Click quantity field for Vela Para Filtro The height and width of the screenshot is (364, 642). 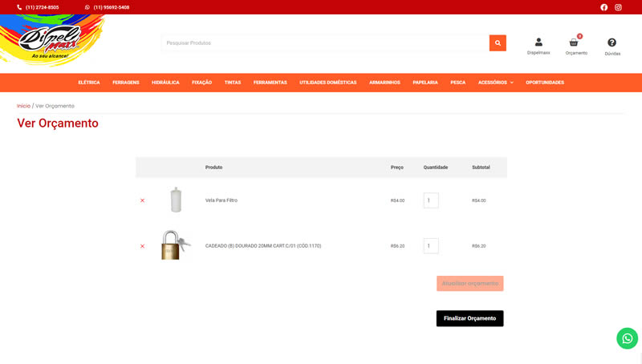431,200
